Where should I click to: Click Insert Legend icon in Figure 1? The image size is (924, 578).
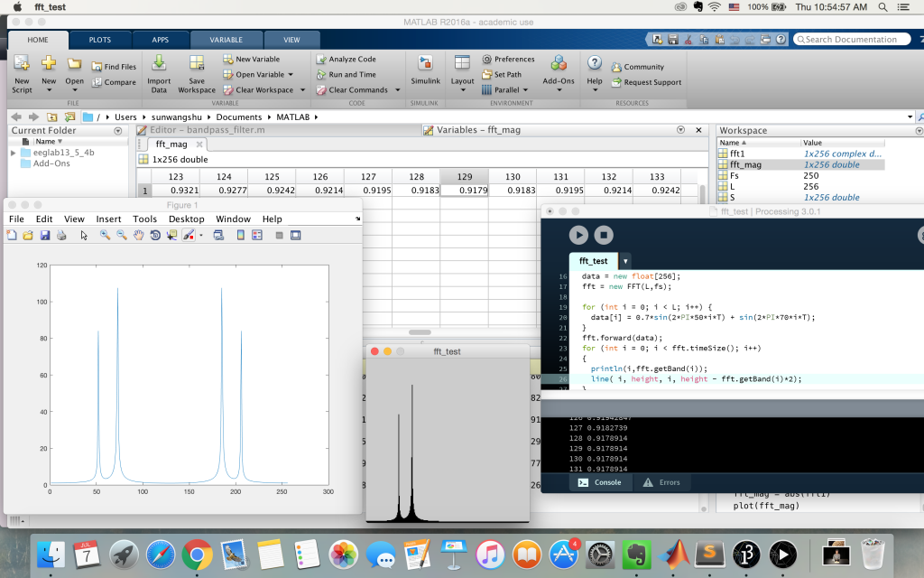(x=257, y=236)
